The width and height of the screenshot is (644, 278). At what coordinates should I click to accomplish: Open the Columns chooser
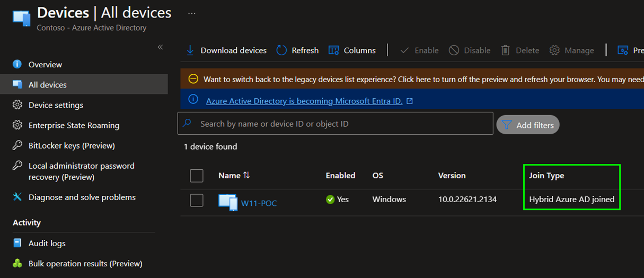pos(352,50)
